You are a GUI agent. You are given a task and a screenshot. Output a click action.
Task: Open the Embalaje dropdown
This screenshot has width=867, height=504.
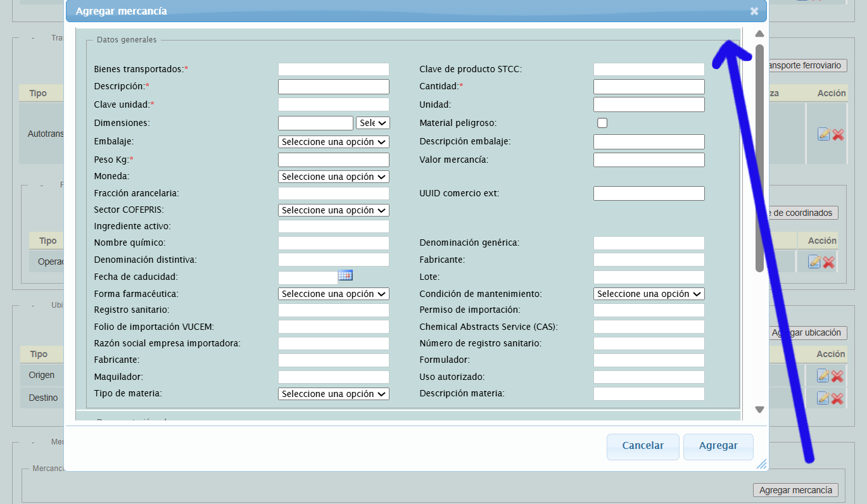coord(333,142)
